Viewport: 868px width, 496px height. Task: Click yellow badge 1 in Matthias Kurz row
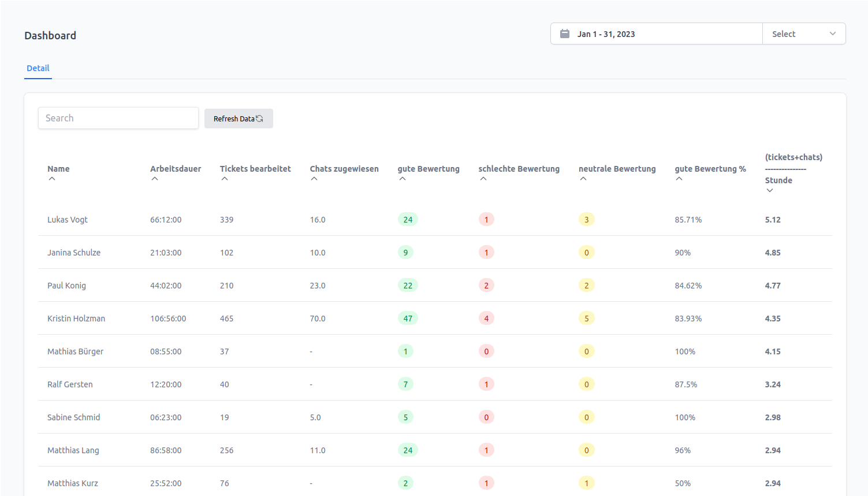click(587, 483)
